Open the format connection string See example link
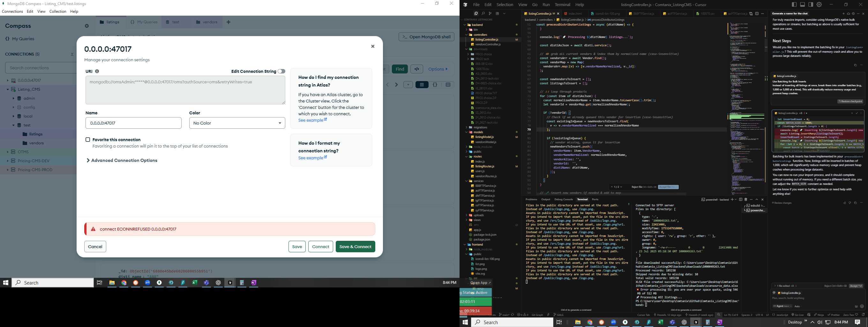Viewport: 868px width, 327px height. [x=312, y=158]
